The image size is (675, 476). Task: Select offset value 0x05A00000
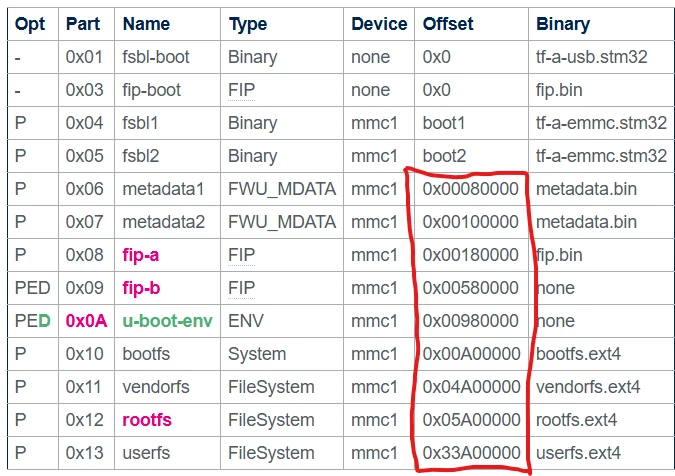471,420
